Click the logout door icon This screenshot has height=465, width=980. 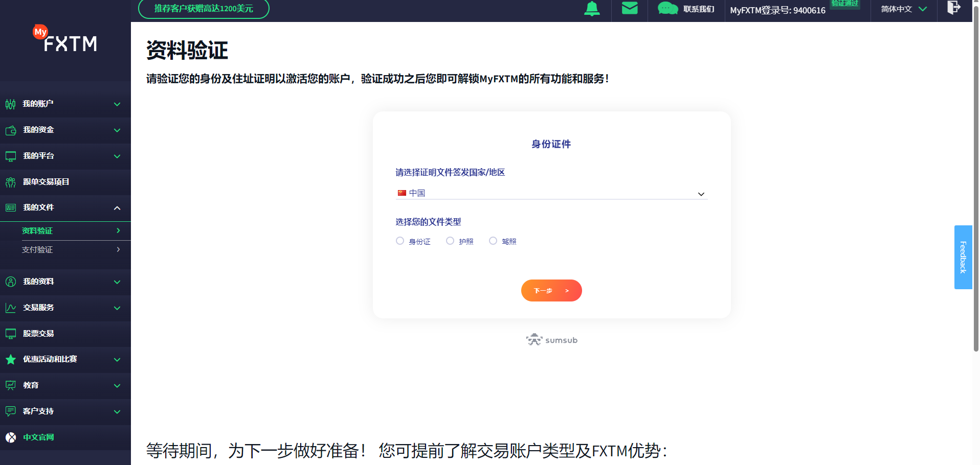pos(954,7)
